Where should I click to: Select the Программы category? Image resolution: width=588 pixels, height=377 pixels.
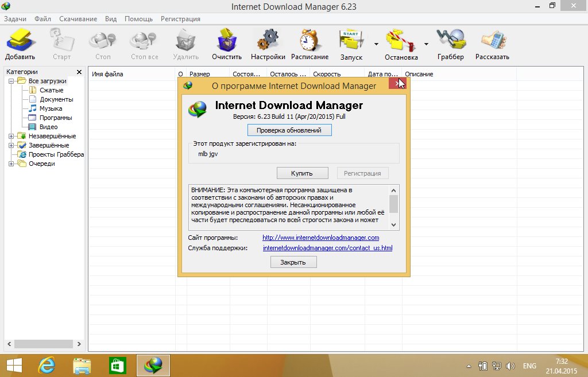(x=56, y=118)
